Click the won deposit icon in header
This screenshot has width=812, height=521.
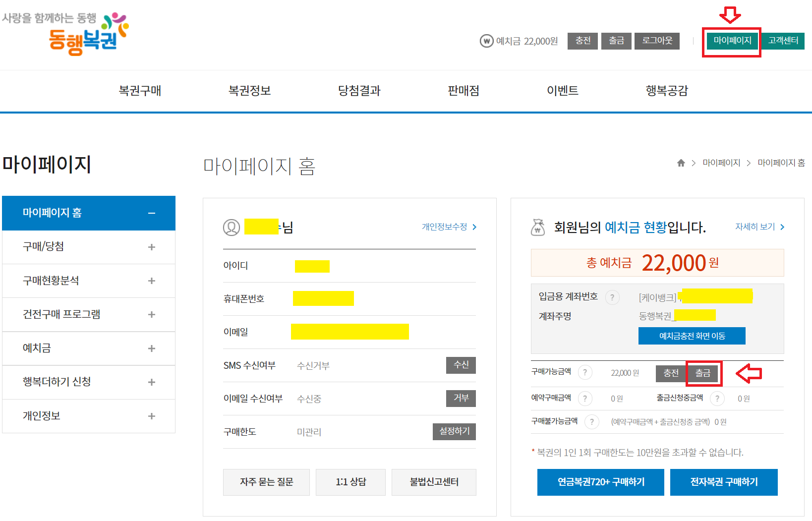pos(486,41)
